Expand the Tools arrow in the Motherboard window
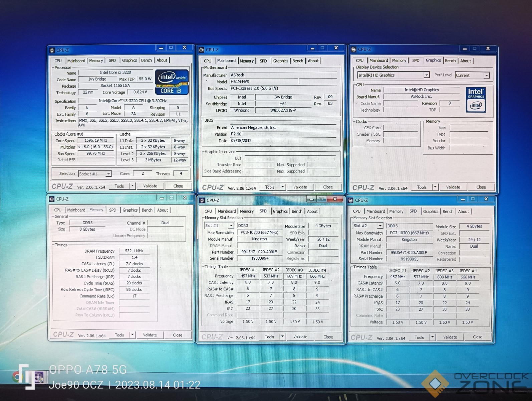This screenshot has height=401, width=532. click(x=283, y=187)
